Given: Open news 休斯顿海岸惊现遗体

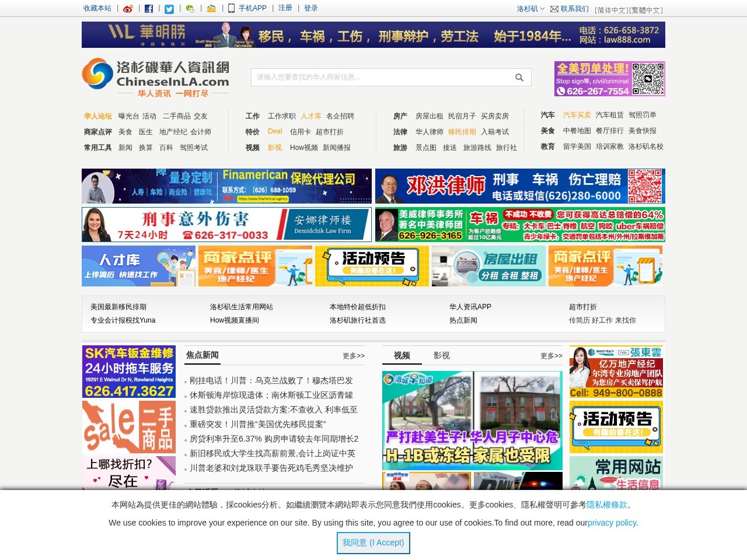Looking at the screenshot, I should pos(271,395).
